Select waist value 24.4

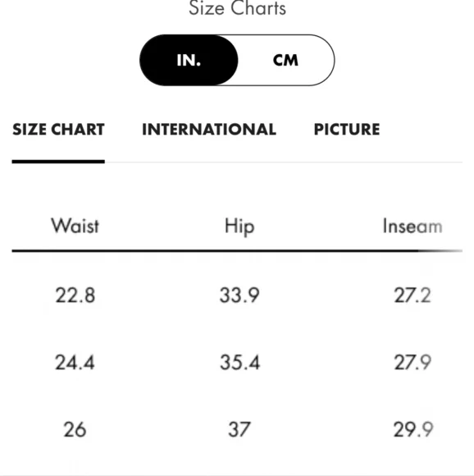point(75,363)
